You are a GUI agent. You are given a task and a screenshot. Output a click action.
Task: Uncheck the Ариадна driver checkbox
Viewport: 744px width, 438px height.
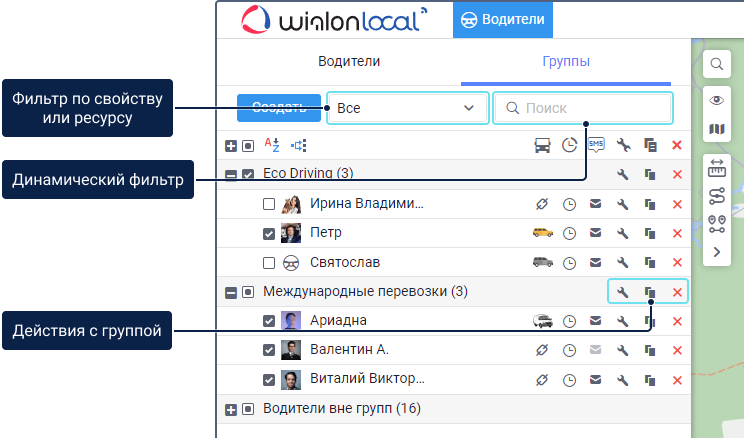pyautogui.click(x=269, y=321)
